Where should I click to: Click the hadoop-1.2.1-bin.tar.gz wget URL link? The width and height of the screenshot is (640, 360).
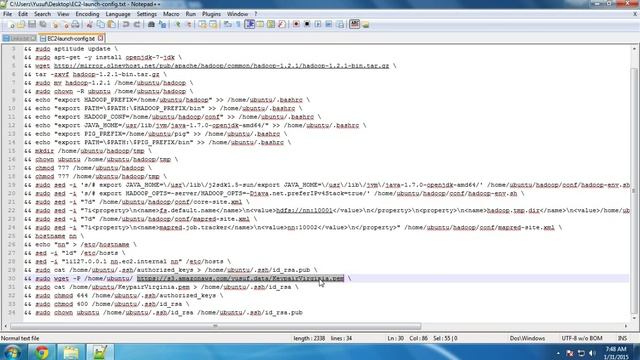pyautogui.click(x=222, y=66)
